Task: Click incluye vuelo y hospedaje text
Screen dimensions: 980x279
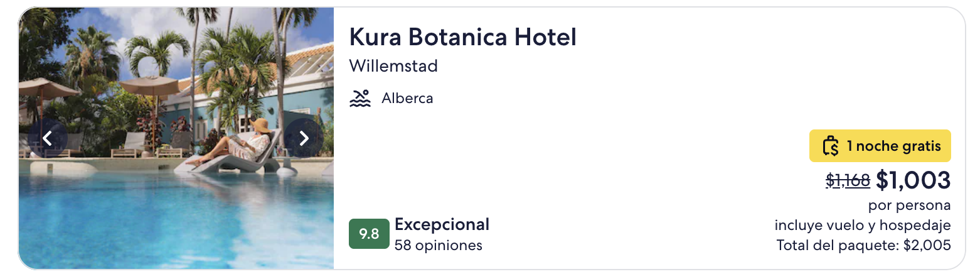Action: (x=863, y=226)
